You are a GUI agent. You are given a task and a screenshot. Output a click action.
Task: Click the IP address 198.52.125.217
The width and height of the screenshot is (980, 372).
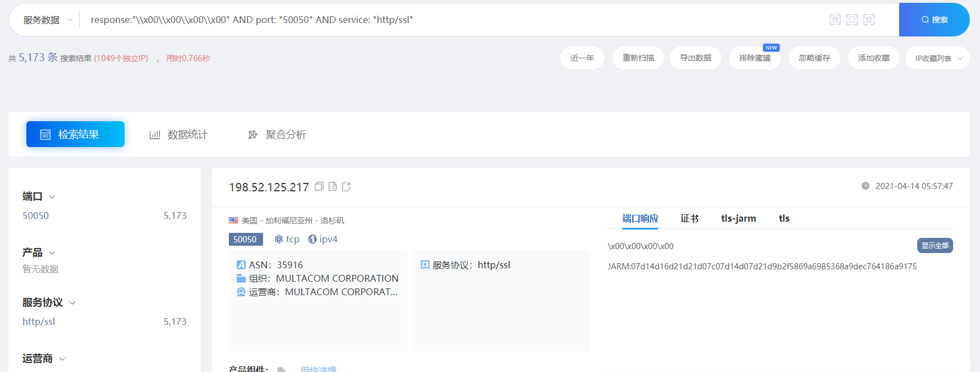tap(269, 187)
